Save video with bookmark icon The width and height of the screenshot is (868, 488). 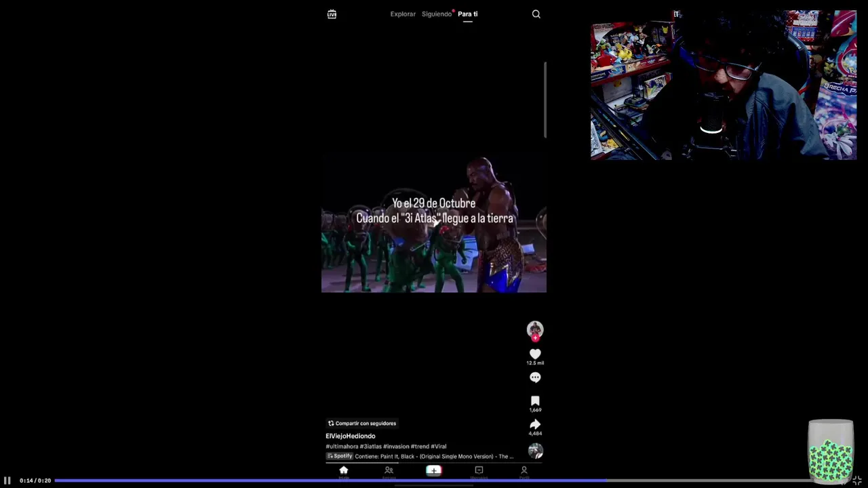(535, 401)
